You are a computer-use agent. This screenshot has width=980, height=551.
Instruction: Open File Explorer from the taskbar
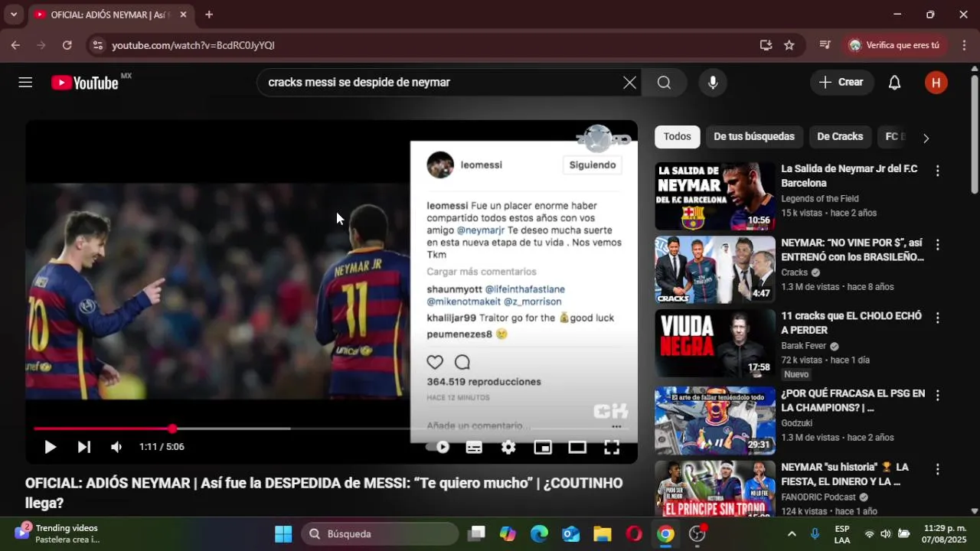pos(603,534)
